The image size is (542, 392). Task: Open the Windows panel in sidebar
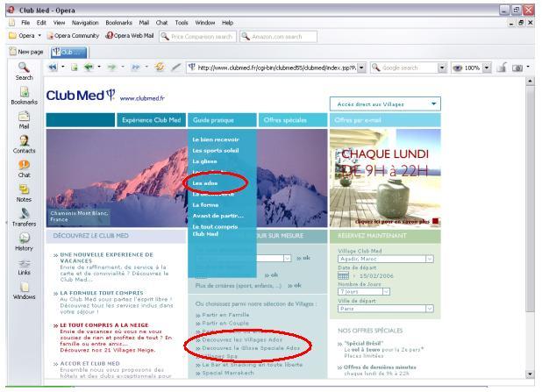24,291
